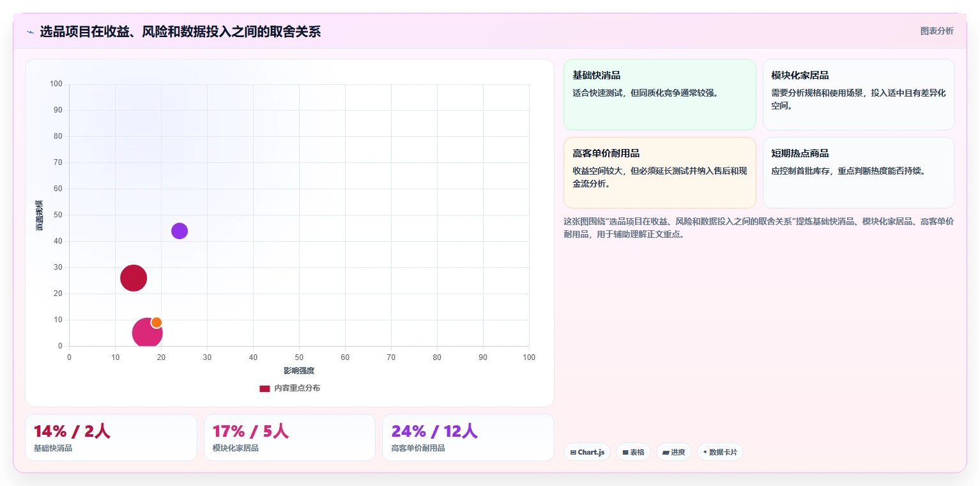Viewport: 980px width, 486px height.
Task: Open the 高客单价耐用品 card
Action: (659, 173)
